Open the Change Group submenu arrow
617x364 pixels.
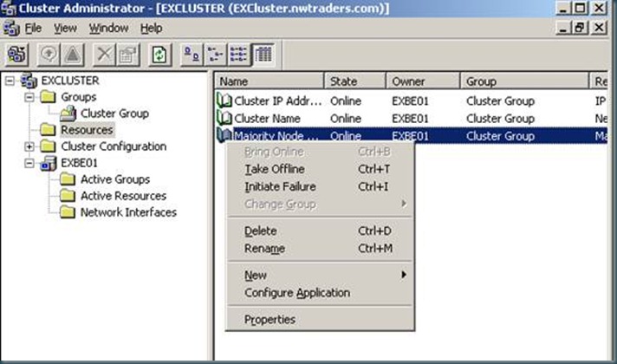point(404,204)
